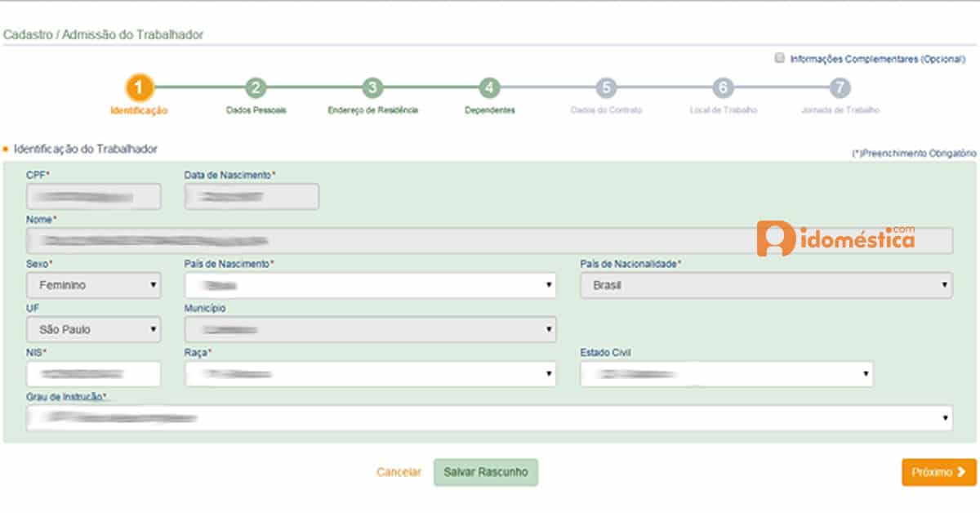Click the Próximo button

tap(938, 472)
